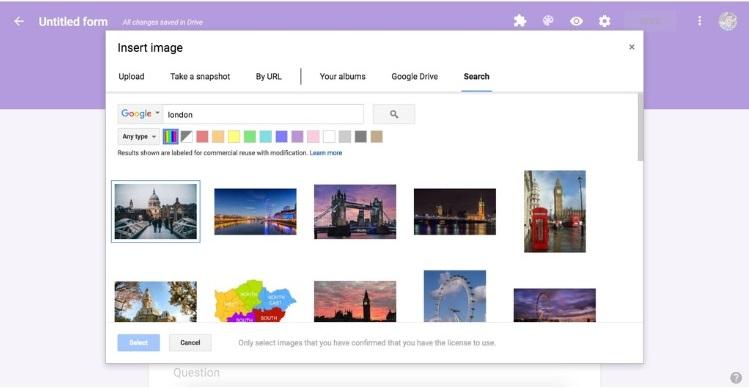The height and width of the screenshot is (389, 749).
Task: Filter images by green color
Action: click(250, 137)
